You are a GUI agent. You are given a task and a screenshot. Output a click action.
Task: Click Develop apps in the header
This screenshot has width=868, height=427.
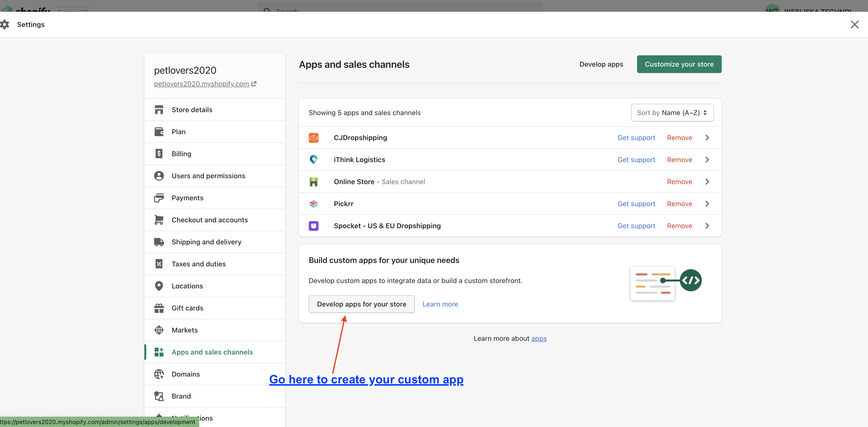coord(601,64)
